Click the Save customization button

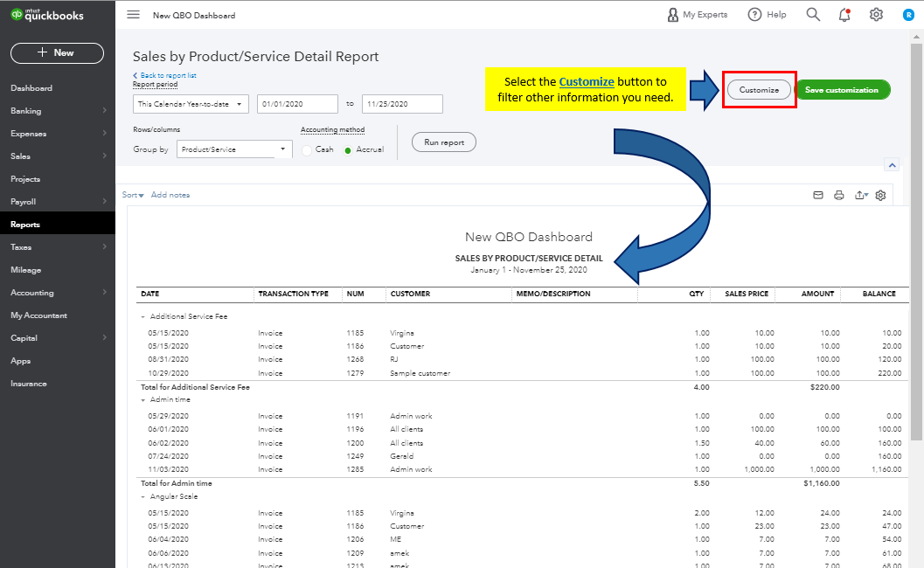842,89
